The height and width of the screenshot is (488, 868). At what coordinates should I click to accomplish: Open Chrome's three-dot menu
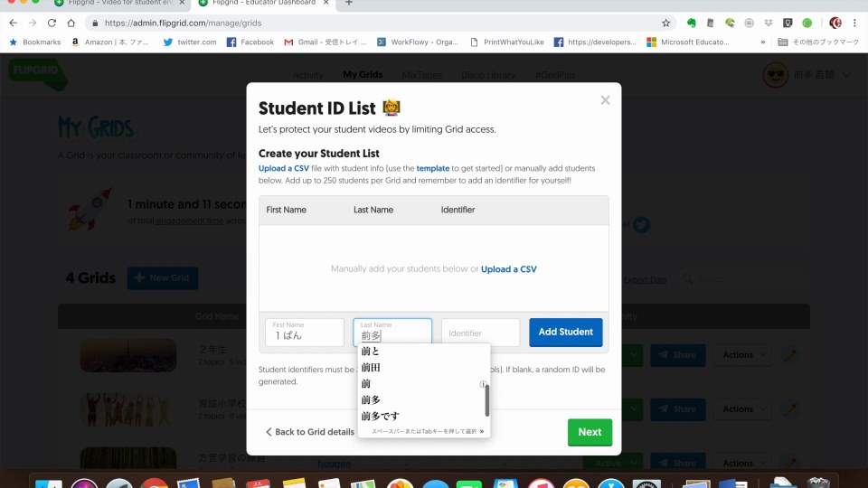(x=854, y=23)
